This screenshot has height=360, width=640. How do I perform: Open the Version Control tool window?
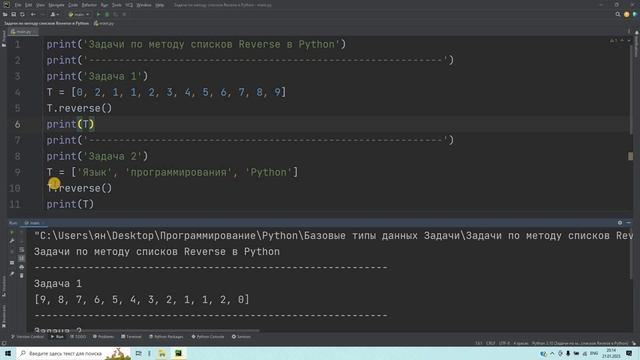point(27,337)
